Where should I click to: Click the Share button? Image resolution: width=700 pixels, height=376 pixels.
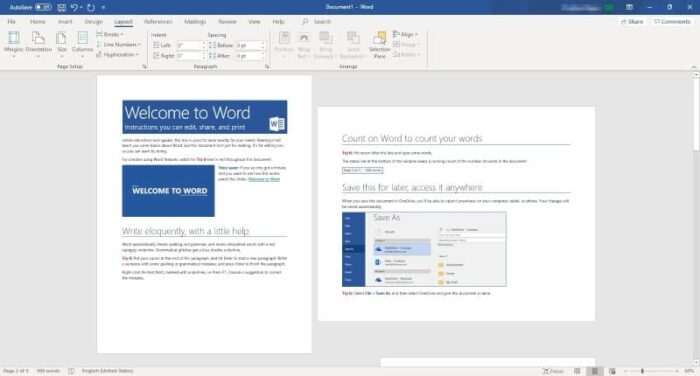(x=632, y=21)
